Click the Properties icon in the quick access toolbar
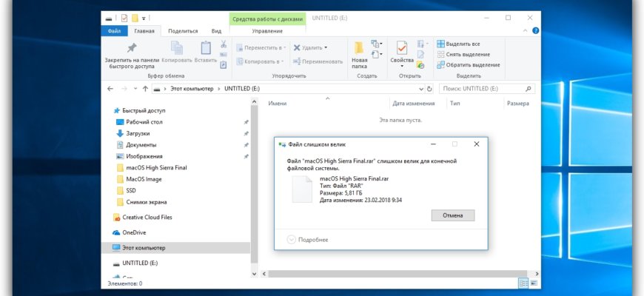 coord(124,18)
